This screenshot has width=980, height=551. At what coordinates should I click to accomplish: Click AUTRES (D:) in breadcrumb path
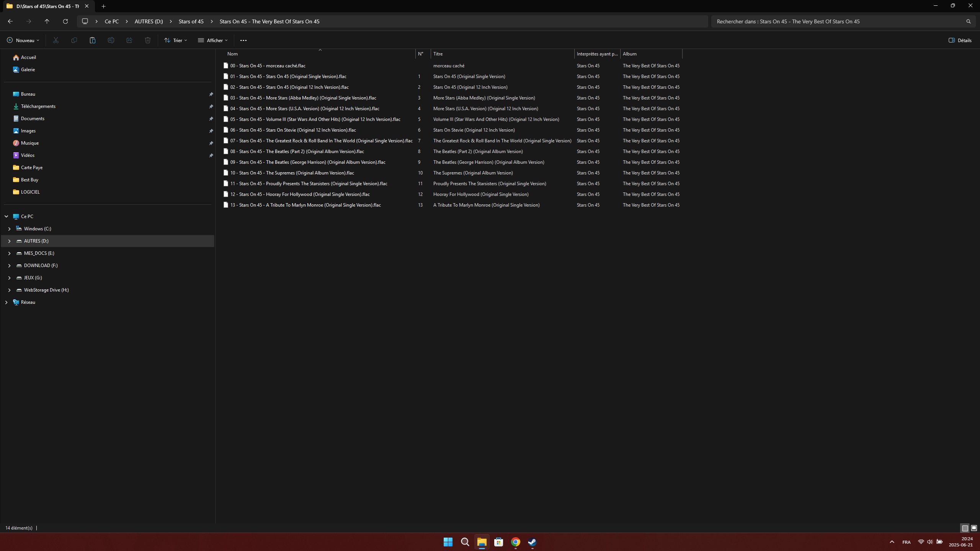149,21
